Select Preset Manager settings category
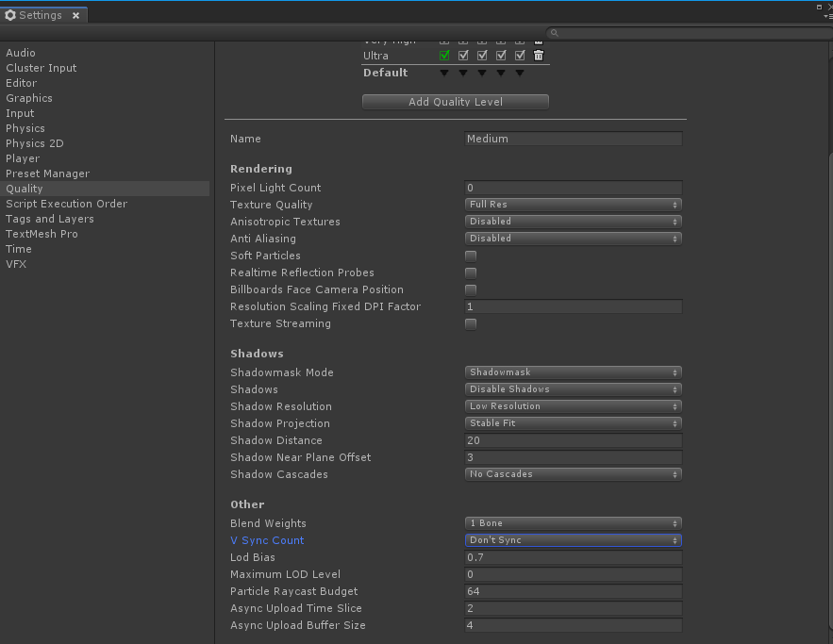This screenshot has height=644, width=833. tap(48, 173)
